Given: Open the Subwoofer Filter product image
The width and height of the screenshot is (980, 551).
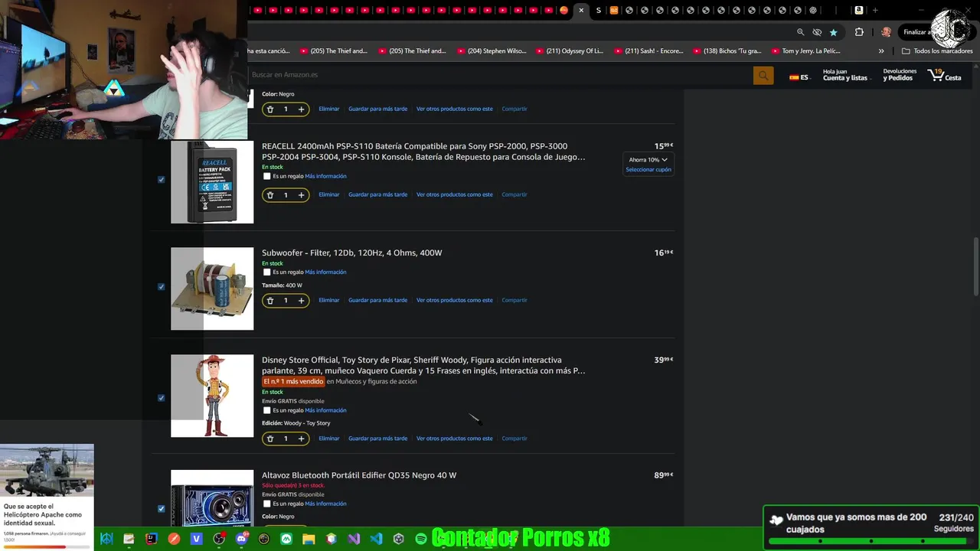Looking at the screenshot, I should 212,289.
